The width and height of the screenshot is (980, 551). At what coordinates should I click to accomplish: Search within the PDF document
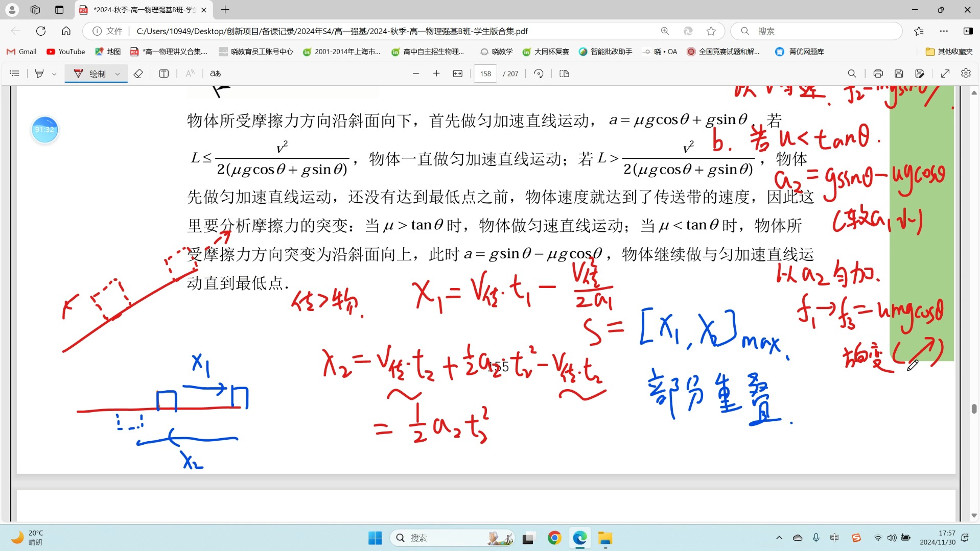click(852, 74)
